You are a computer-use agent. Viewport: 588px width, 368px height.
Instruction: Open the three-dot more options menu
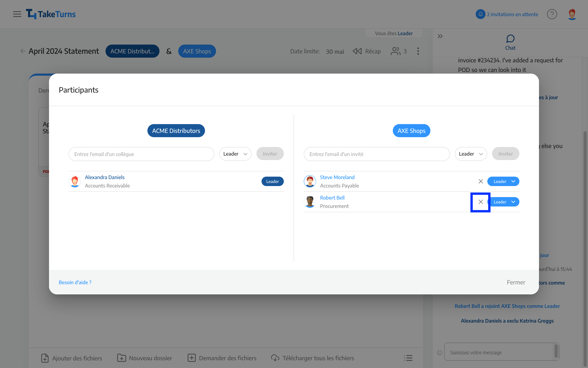tap(418, 51)
